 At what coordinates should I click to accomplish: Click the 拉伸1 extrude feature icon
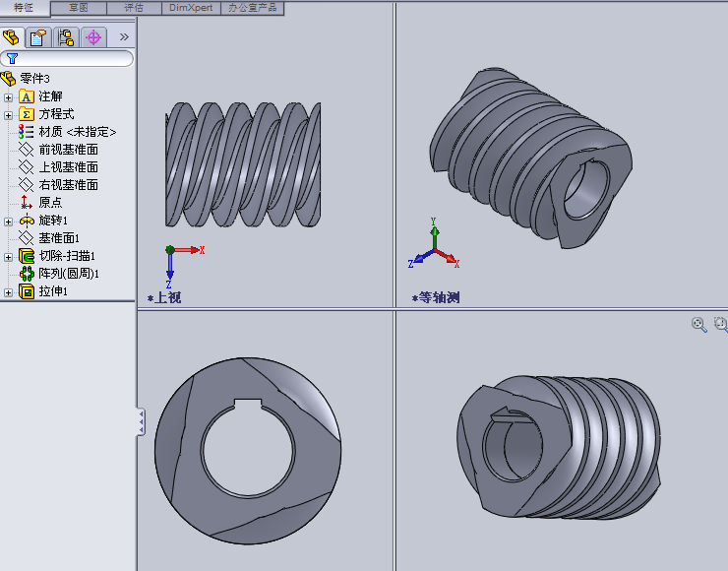coord(27,291)
